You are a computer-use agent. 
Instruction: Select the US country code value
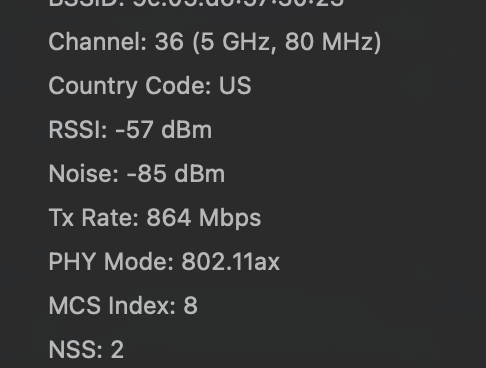235,86
